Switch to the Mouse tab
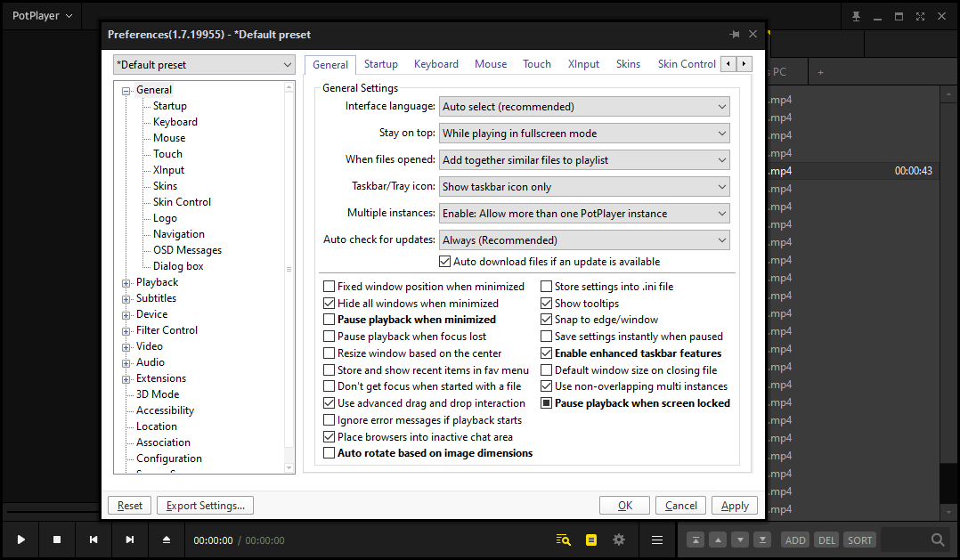Screen dimensions: 960x560 (x=491, y=64)
